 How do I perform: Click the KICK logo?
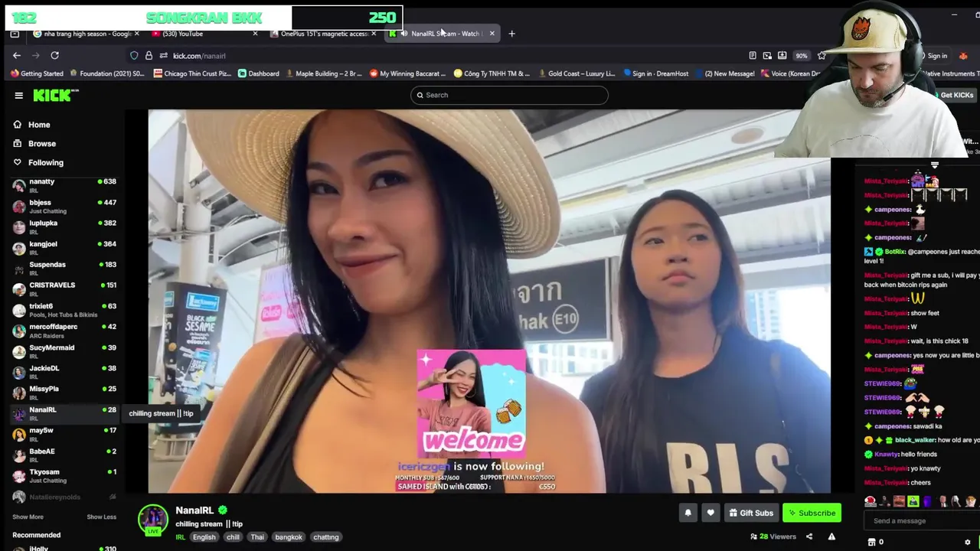(56, 95)
